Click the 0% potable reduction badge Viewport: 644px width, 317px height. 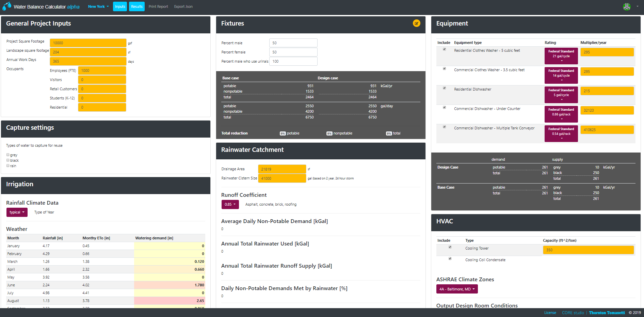point(283,133)
